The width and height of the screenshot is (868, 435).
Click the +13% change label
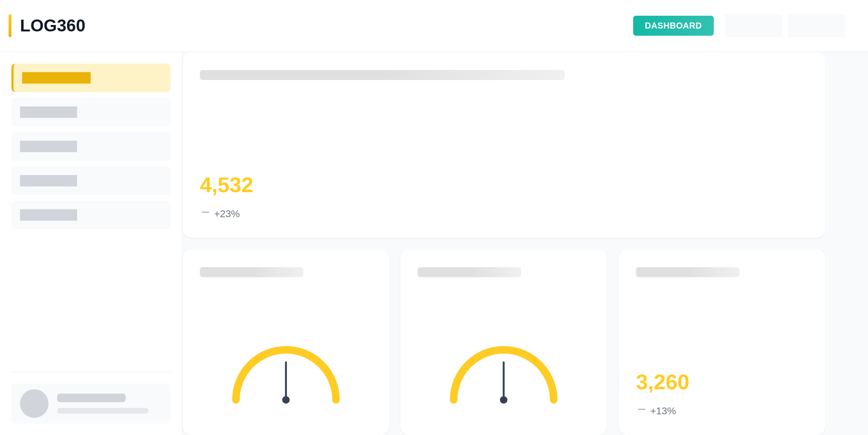click(663, 411)
